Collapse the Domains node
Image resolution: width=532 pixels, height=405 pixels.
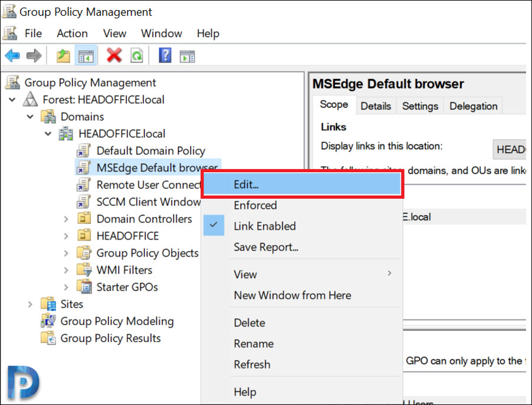(x=30, y=117)
